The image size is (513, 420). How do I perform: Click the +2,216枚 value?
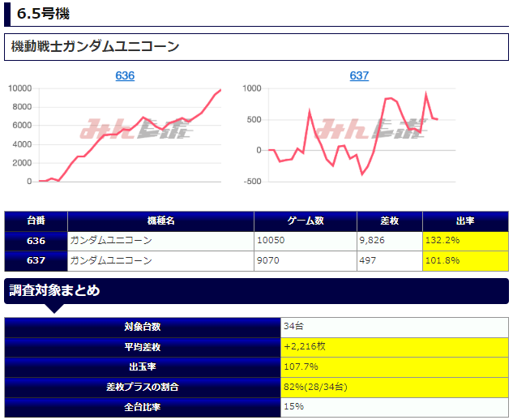[394, 347]
